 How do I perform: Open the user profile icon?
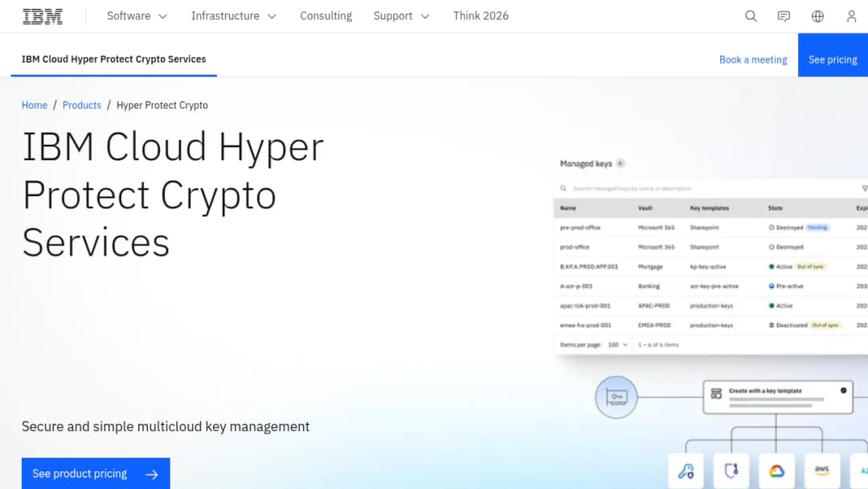point(851,16)
